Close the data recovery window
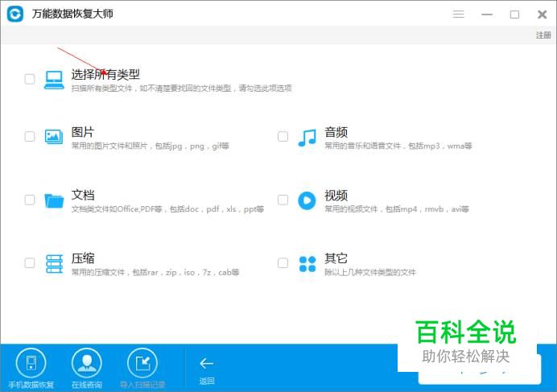This screenshot has height=392, width=557. [x=542, y=14]
